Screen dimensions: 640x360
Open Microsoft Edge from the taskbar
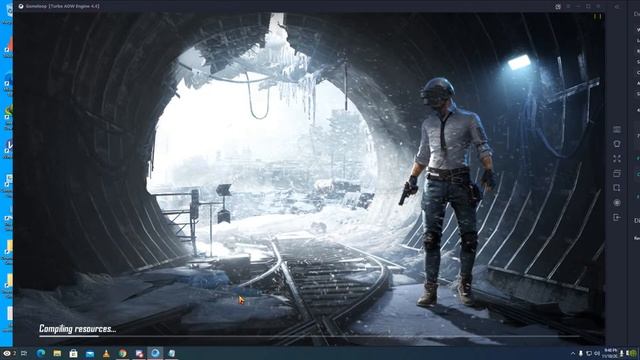point(41,353)
